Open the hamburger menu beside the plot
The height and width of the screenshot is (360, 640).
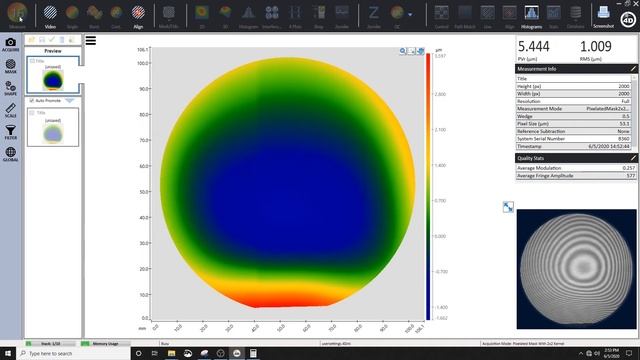pyautogui.click(x=91, y=40)
